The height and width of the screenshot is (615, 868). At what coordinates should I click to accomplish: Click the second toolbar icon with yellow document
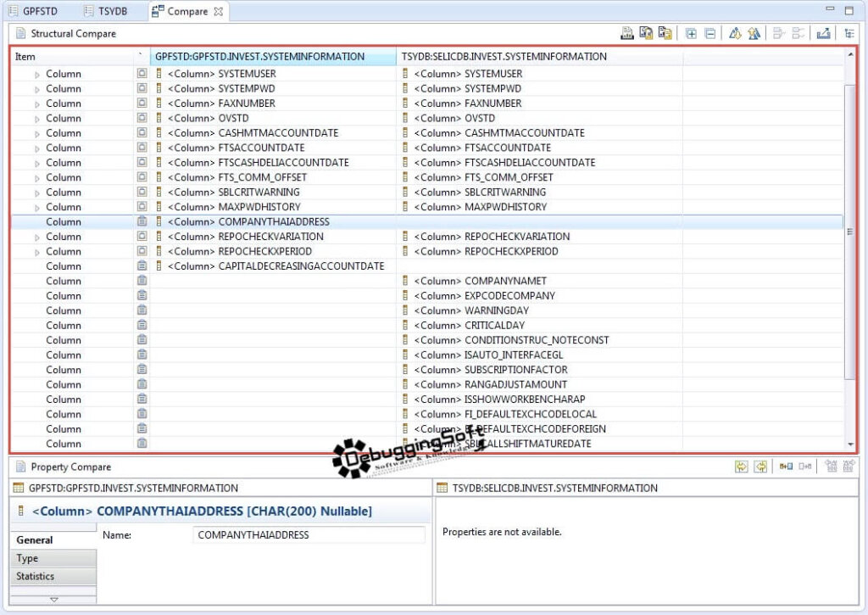[645, 33]
